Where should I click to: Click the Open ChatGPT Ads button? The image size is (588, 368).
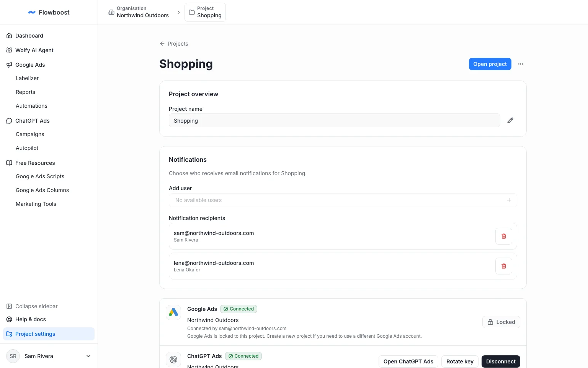coord(408,361)
